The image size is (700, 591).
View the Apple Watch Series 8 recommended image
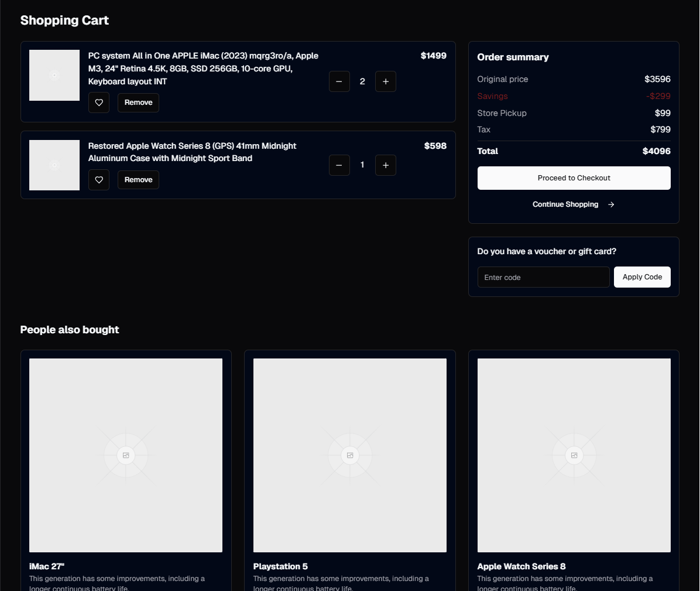click(x=574, y=455)
